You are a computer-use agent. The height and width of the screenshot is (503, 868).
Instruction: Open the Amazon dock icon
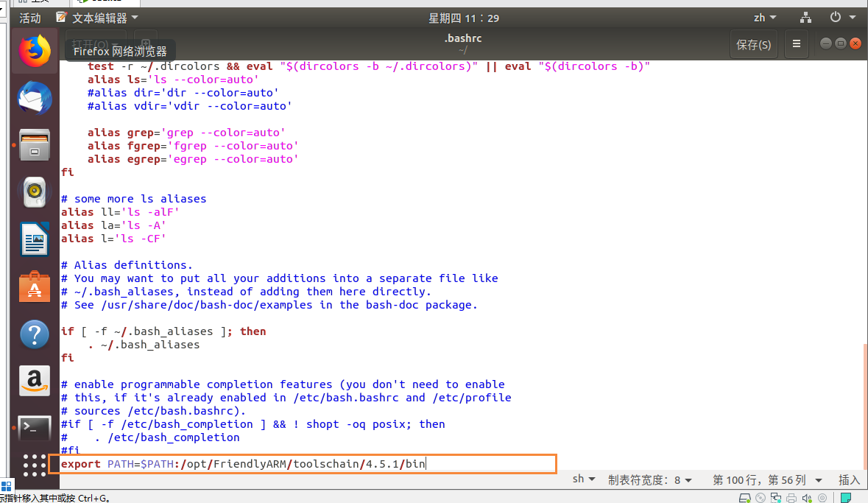coord(35,381)
